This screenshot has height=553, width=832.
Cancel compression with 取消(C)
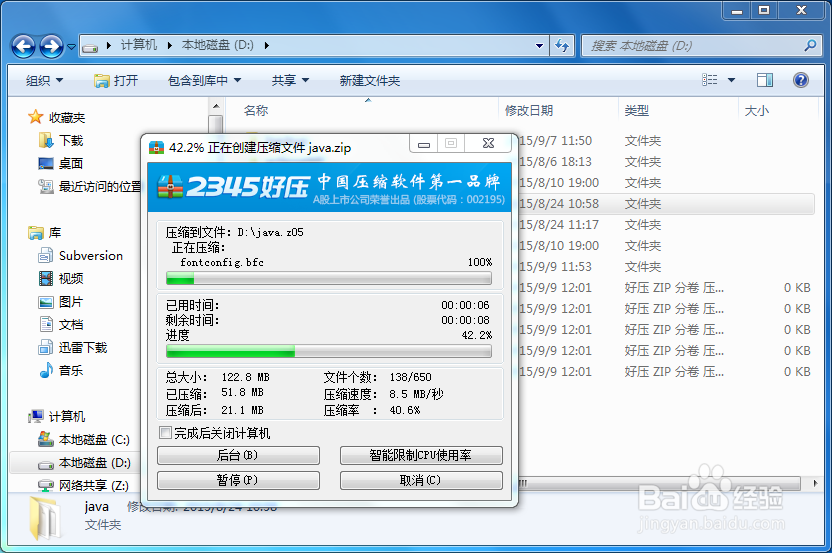(x=421, y=480)
